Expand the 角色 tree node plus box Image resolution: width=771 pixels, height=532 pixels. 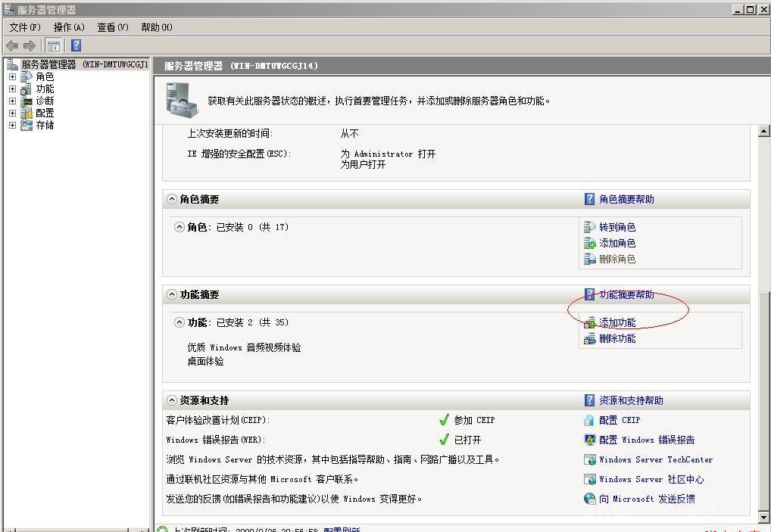12,76
